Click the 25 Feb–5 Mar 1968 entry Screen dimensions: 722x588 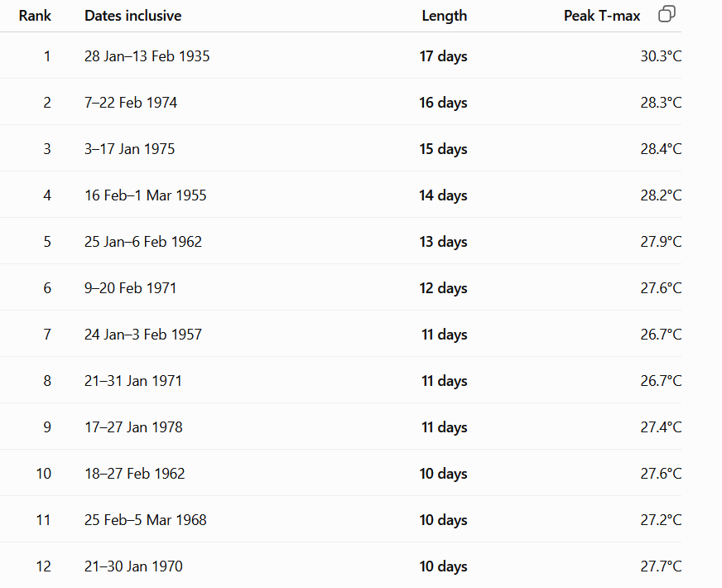pyautogui.click(x=146, y=520)
